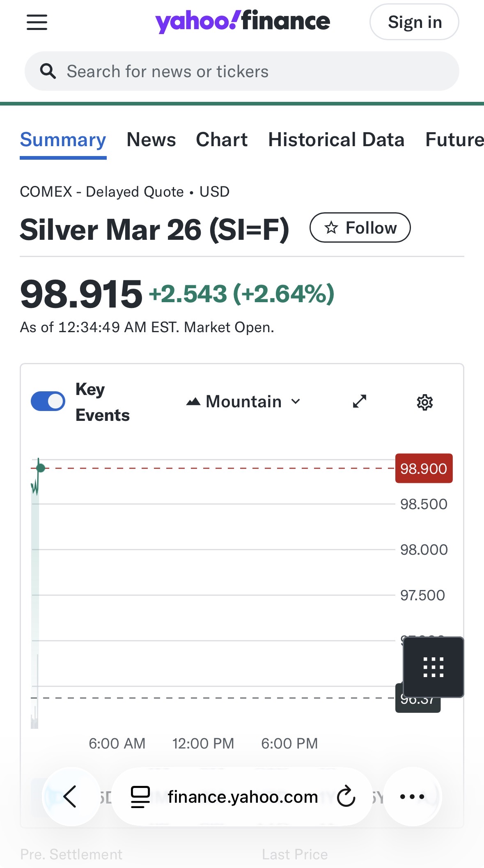Expand chart to full screen

(360, 401)
